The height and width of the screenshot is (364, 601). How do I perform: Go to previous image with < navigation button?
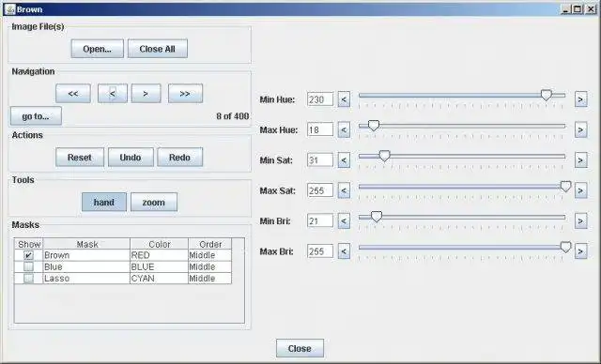(113, 94)
